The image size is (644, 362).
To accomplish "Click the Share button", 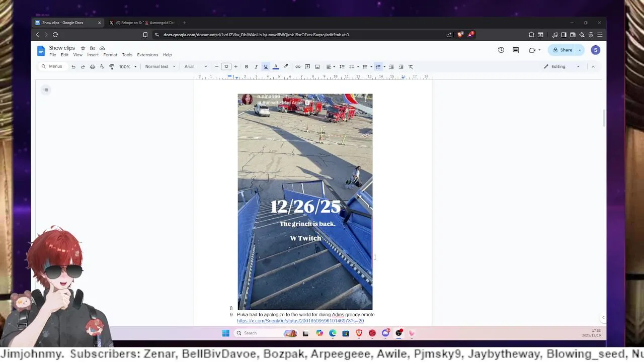I will 562,50.
